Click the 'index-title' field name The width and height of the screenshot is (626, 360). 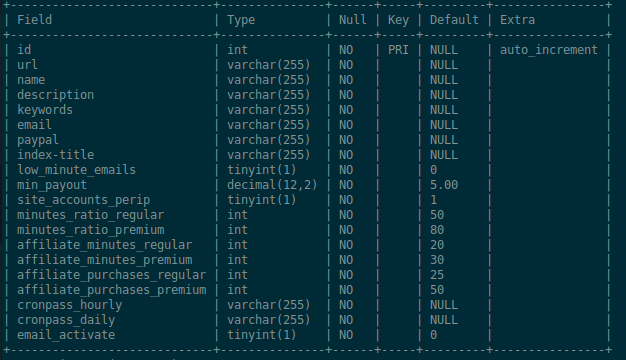pos(55,155)
